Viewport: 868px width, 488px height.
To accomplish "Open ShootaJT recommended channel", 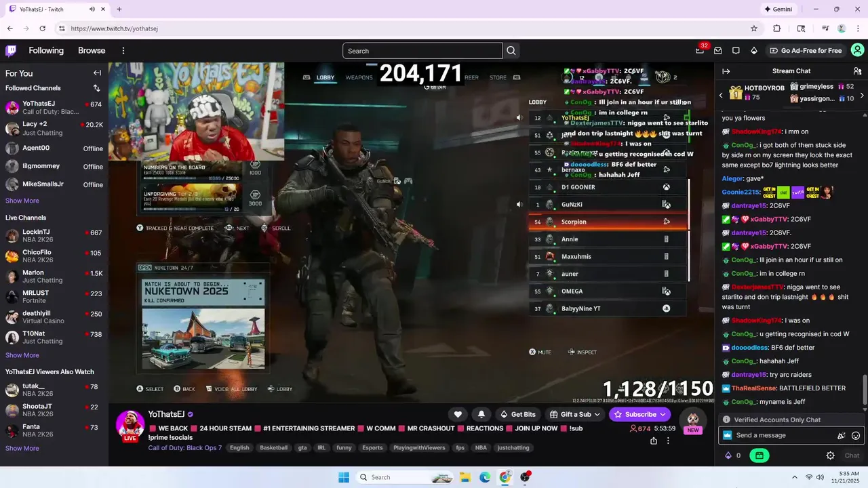I will coord(54,410).
